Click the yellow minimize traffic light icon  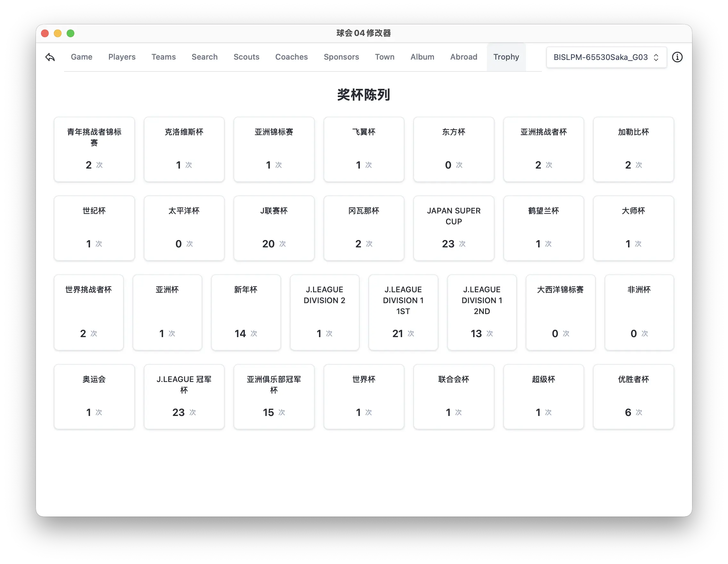tap(58, 33)
